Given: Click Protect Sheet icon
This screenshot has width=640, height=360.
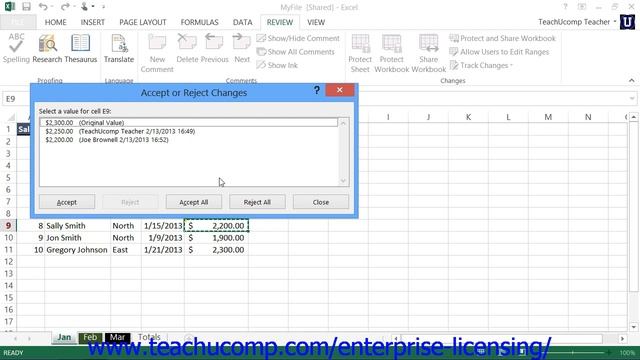Looking at the screenshot, I should pyautogui.click(x=360, y=53).
